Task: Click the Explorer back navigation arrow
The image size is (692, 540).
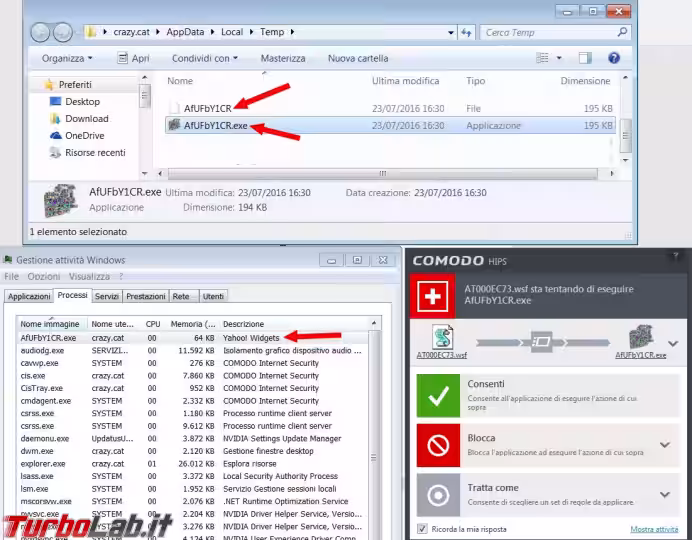Action: coord(37,32)
